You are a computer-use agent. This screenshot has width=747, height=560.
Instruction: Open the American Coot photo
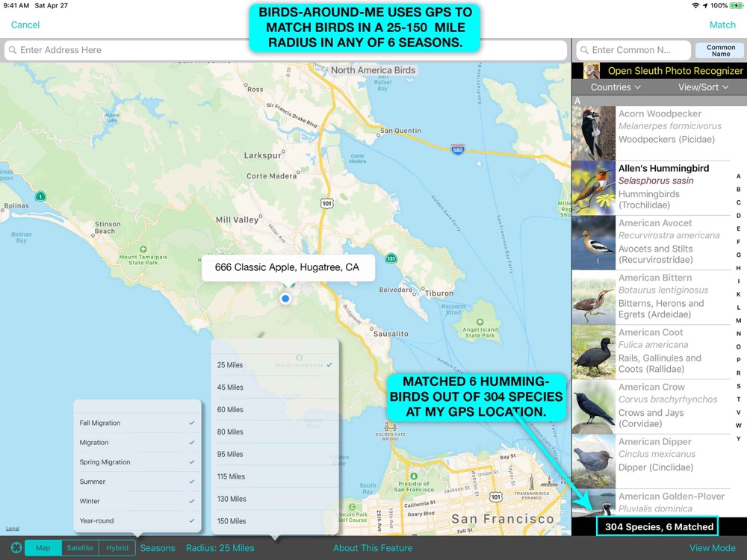tap(594, 352)
